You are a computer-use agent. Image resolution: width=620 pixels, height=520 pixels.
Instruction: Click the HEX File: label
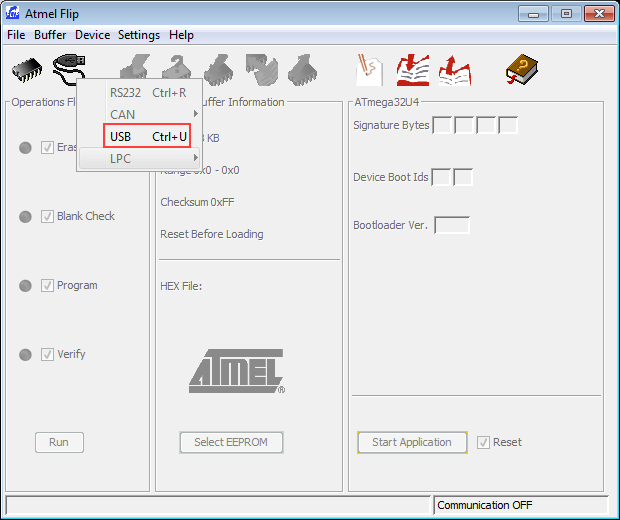click(181, 286)
